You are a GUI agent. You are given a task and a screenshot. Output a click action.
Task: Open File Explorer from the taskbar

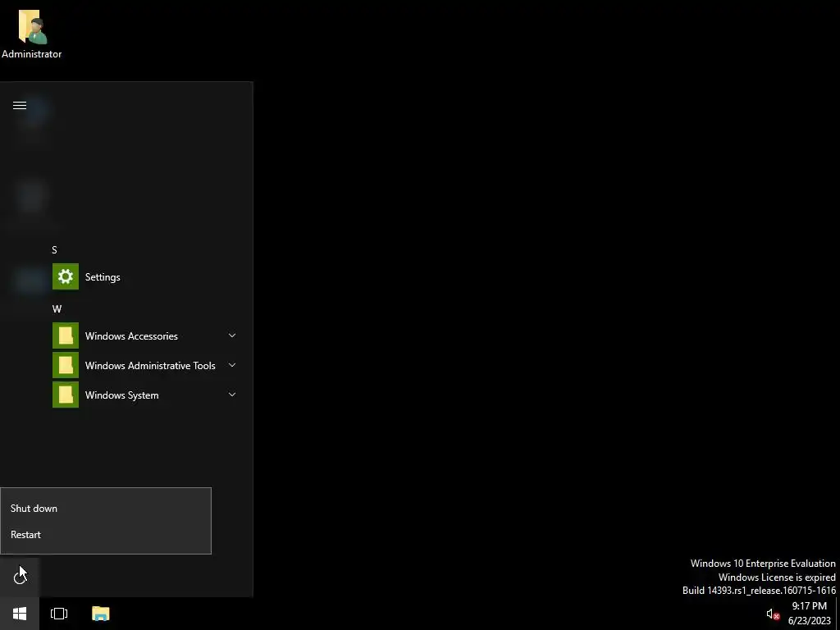click(101, 614)
